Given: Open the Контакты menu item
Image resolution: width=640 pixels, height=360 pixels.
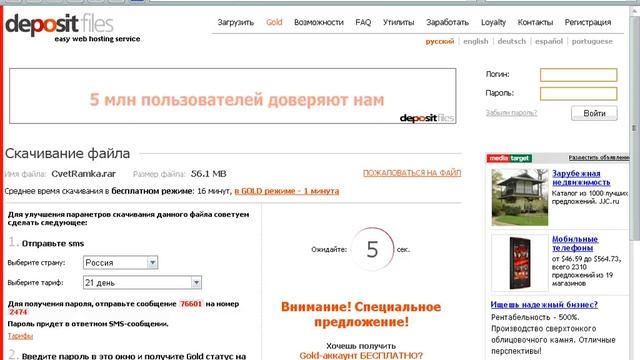Looking at the screenshot, I should [535, 22].
